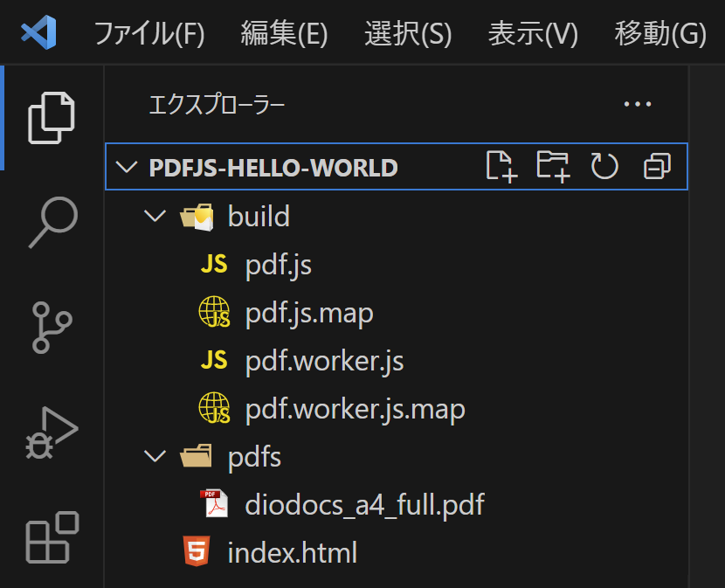The height and width of the screenshot is (588, 725).
Task: Open the Source Control view
Action: point(52,328)
